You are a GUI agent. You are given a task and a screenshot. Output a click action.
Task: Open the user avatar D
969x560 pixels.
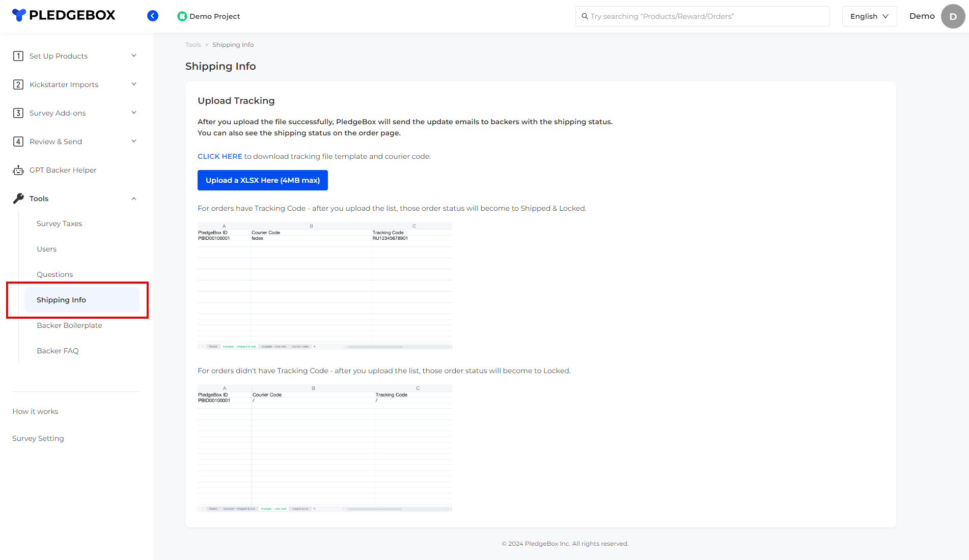(x=953, y=16)
